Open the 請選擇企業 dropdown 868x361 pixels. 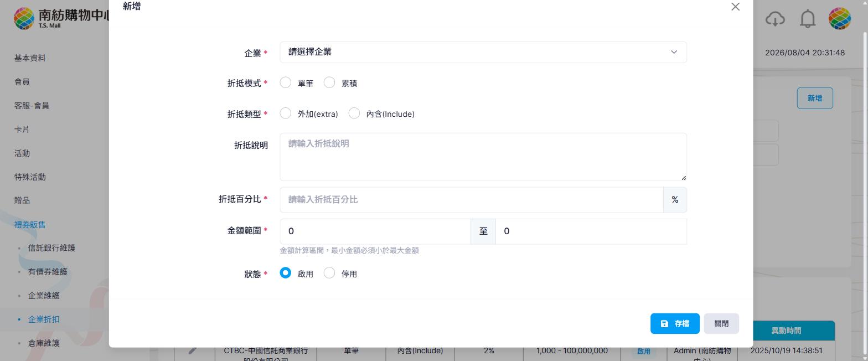[483, 52]
